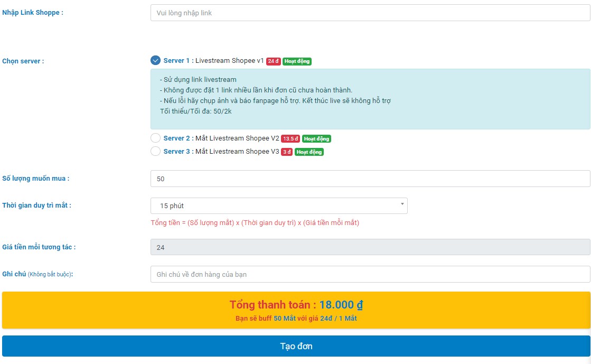Click the 'Nếu lỗi hãy chụp ảnh' note
Image resolution: width=591 pixels, height=364 pixels.
[275, 101]
